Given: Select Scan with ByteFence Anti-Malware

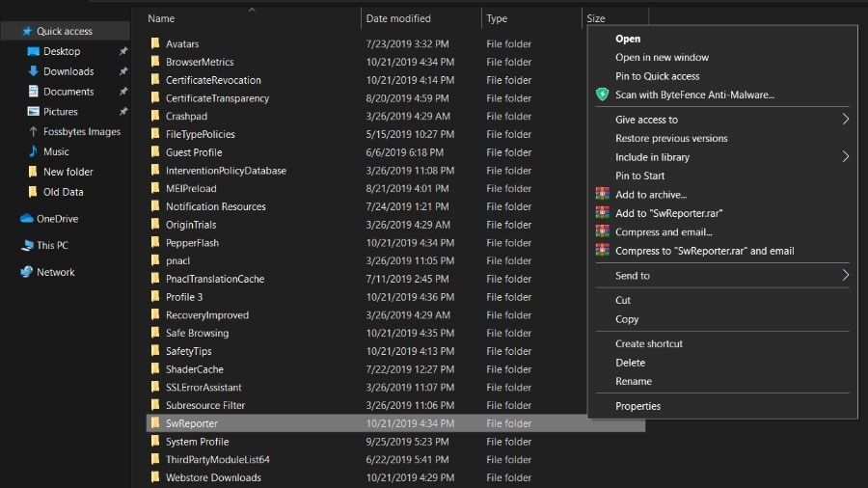Looking at the screenshot, I should [x=694, y=95].
